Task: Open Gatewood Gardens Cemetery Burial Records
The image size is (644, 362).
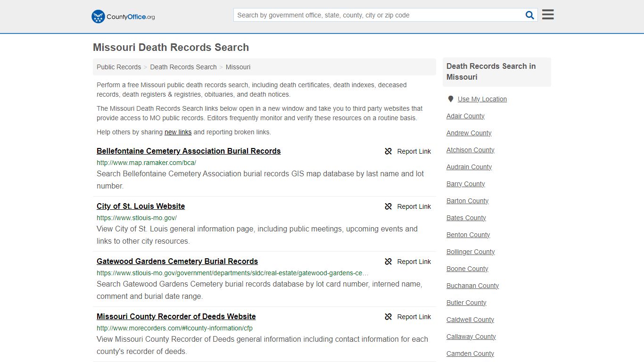Action: pyautogui.click(x=177, y=261)
